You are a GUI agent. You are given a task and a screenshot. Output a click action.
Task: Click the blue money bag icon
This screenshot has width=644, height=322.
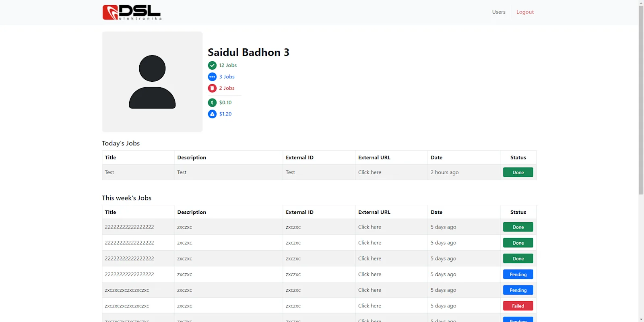pos(212,114)
